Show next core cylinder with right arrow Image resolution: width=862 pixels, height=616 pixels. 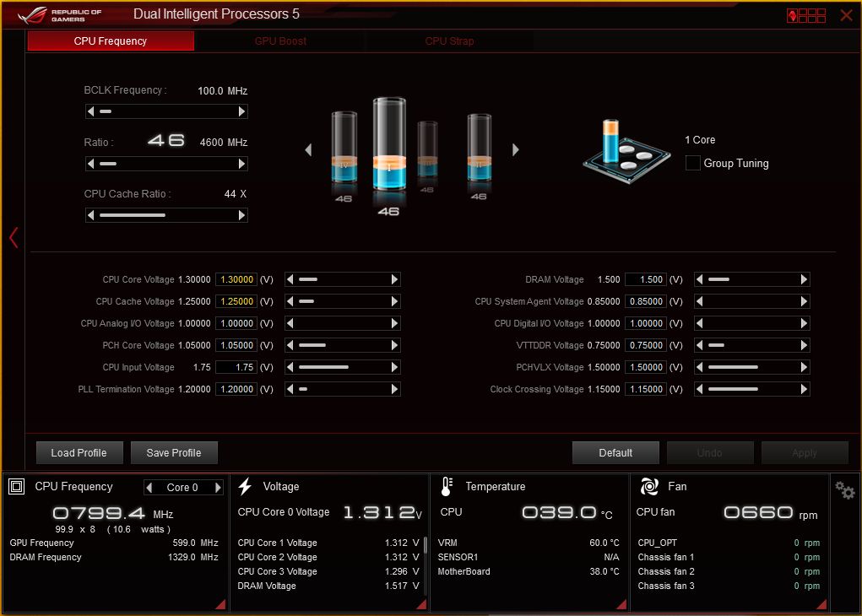(515, 149)
